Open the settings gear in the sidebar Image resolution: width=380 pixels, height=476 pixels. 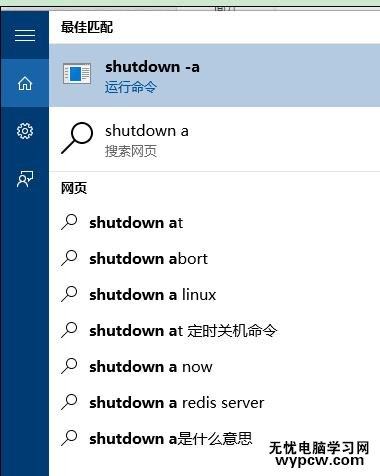(25, 131)
